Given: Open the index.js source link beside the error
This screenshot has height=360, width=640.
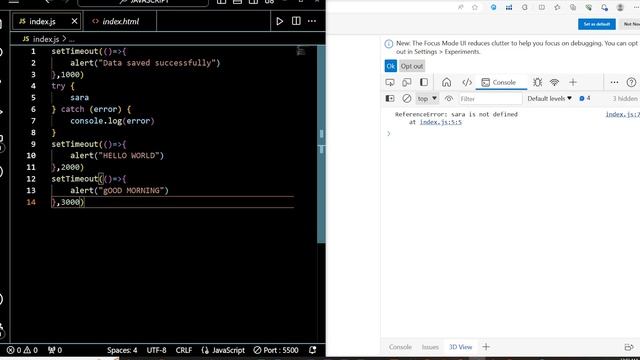Looking at the screenshot, I should point(622,114).
